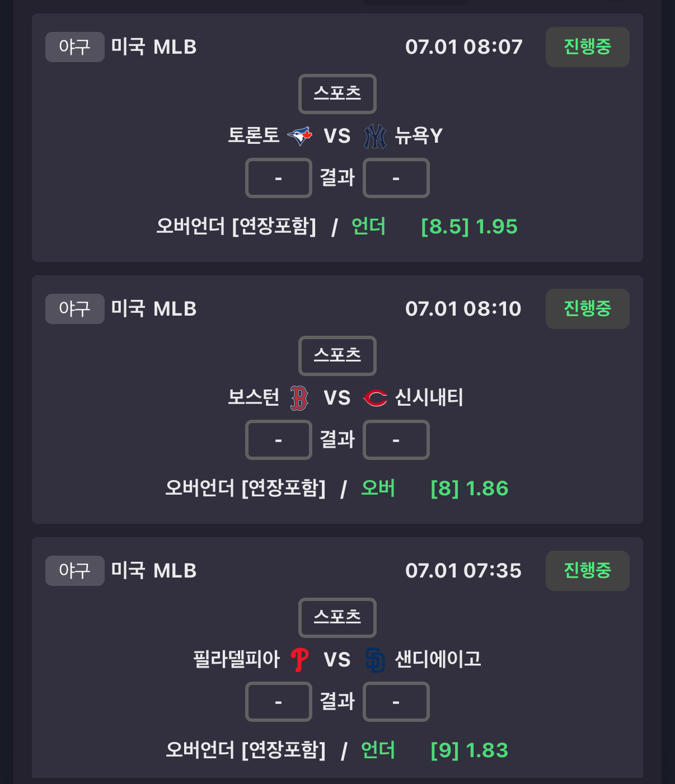675x784 pixels.
Task: Open the 스포츠 tag on the Philadelphia match
Action: pos(337,617)
